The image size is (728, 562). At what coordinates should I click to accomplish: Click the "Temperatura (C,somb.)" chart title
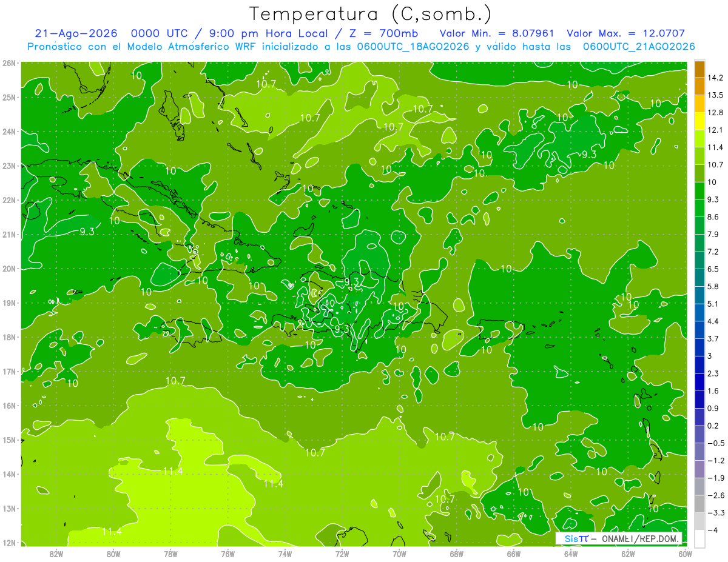point(371,14)
